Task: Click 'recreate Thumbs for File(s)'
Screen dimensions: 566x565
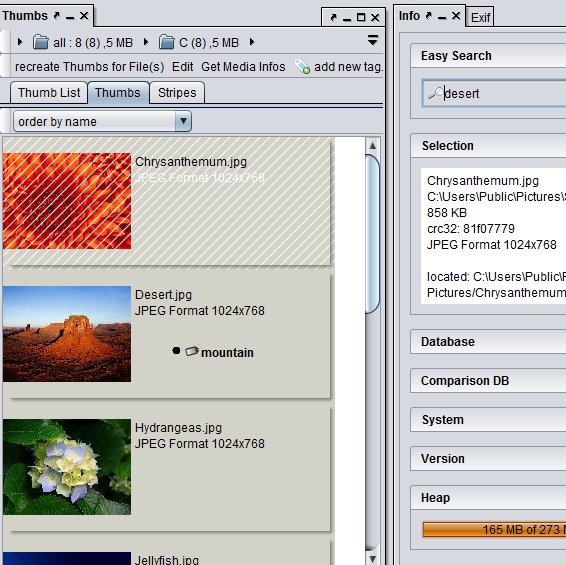Action: (90, 67)
